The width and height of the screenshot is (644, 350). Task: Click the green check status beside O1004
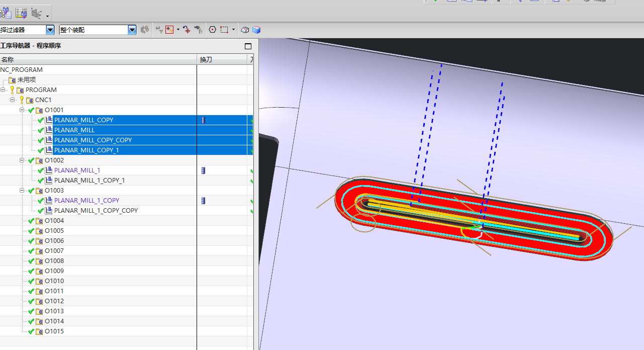[31, 221]
